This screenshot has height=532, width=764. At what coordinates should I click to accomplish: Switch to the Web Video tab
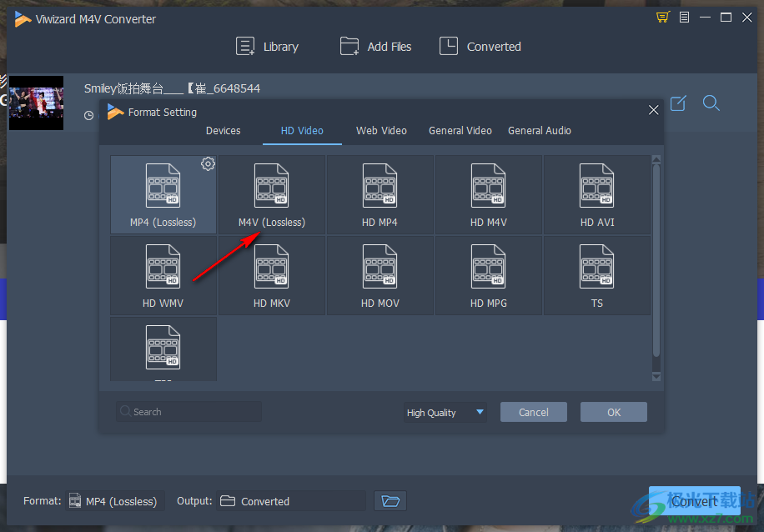381,131
